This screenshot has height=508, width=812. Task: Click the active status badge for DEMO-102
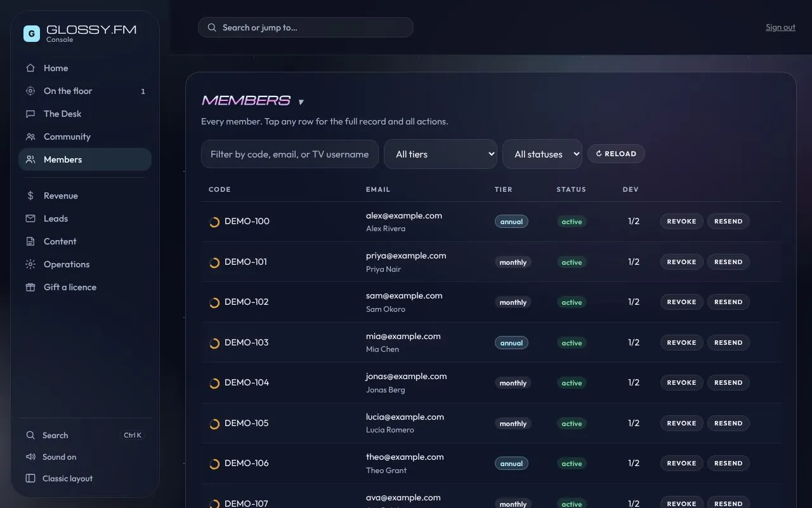pos(572,302)
